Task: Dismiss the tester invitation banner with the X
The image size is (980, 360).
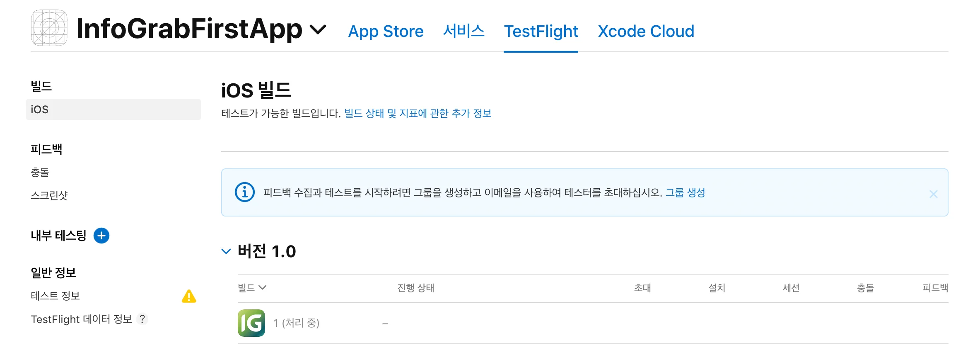Action: [934, 194]
